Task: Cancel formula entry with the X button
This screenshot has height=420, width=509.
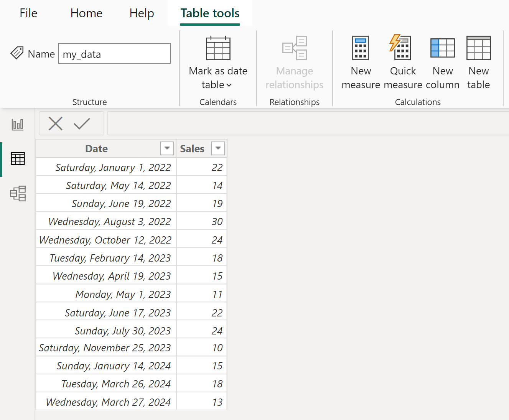Action: pyautogui.click(x=56, y=124)
